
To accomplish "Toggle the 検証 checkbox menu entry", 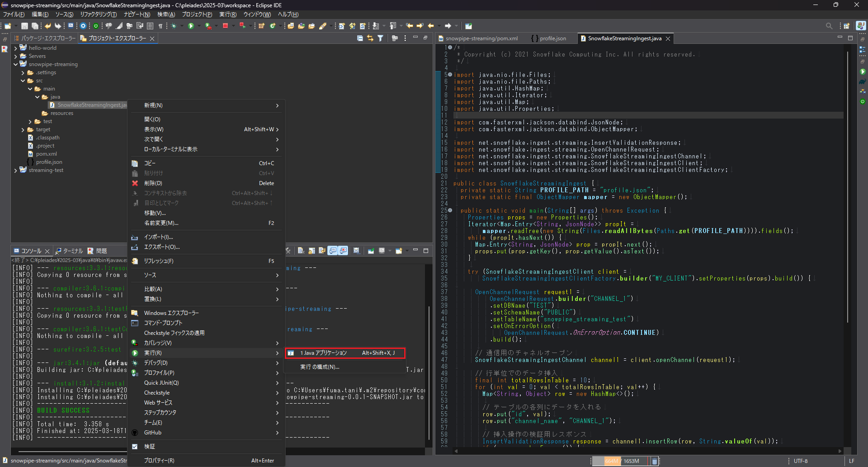I will pyautogui.click(x=135, y=447).
